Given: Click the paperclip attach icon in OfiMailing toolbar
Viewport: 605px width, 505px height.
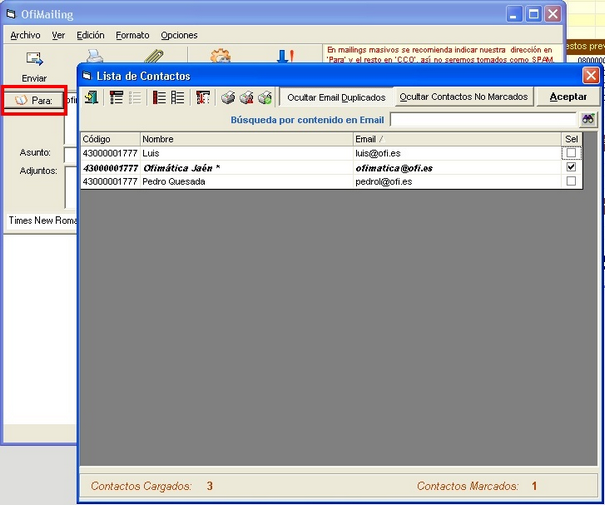Looking at the screenshot, I should [154, 56].
